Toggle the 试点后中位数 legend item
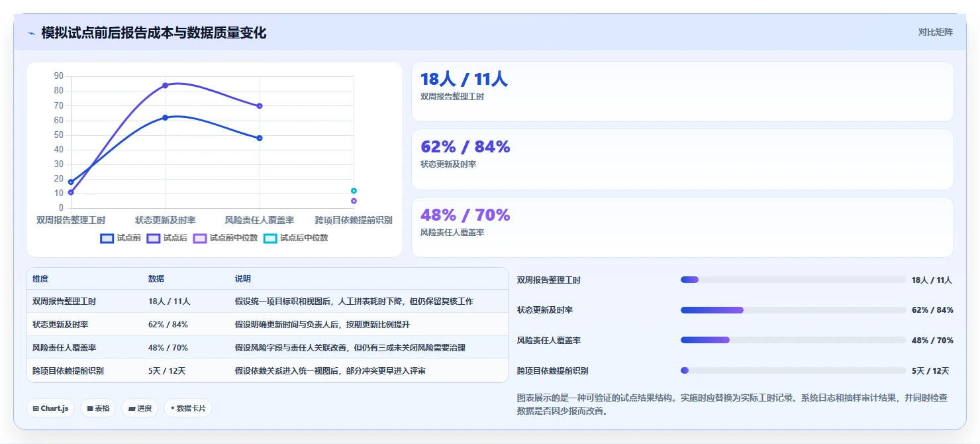980x444 pixels. tap(296, 238)
